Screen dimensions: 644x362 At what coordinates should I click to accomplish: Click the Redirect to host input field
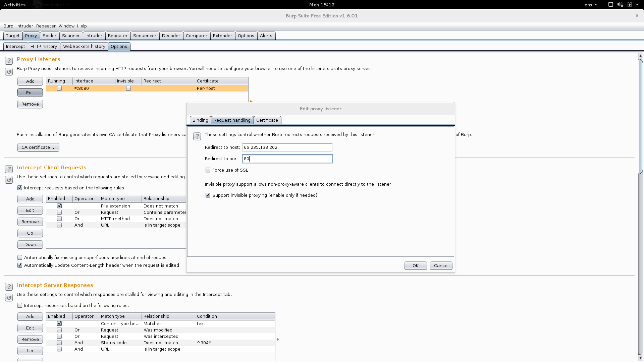coord(287,147)
